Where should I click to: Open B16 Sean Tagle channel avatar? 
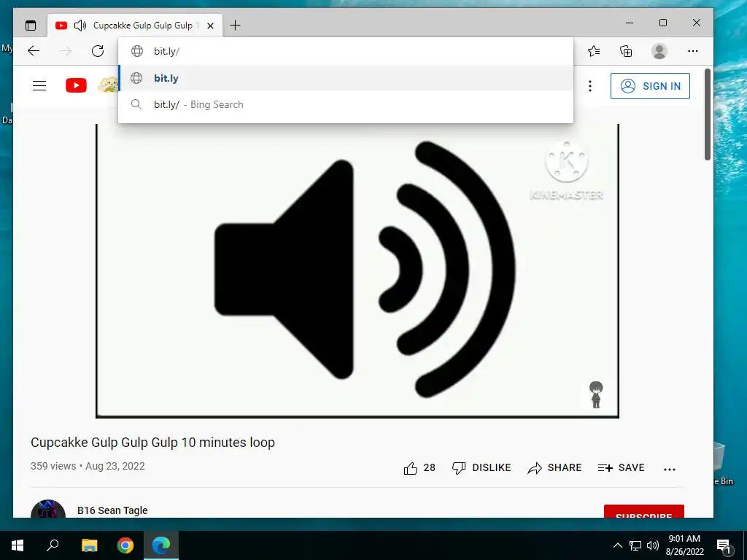point(47,509)
